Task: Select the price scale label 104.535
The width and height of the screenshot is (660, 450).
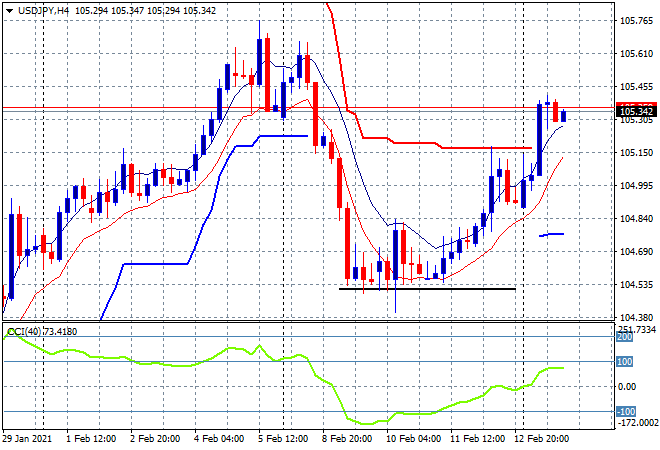Action: [x=636, y=285]
